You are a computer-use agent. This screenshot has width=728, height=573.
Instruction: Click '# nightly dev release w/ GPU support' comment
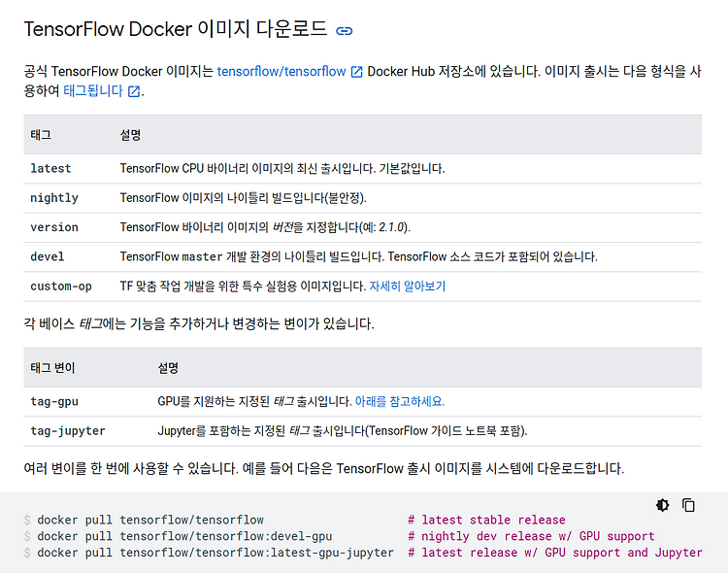(x=531, y=536)
